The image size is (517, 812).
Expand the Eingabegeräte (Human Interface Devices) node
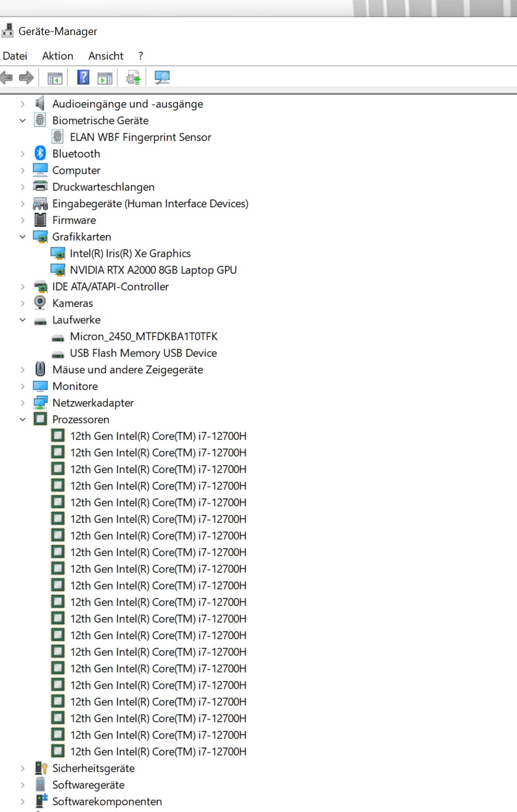pyautogui.click(x=23, y=204)
